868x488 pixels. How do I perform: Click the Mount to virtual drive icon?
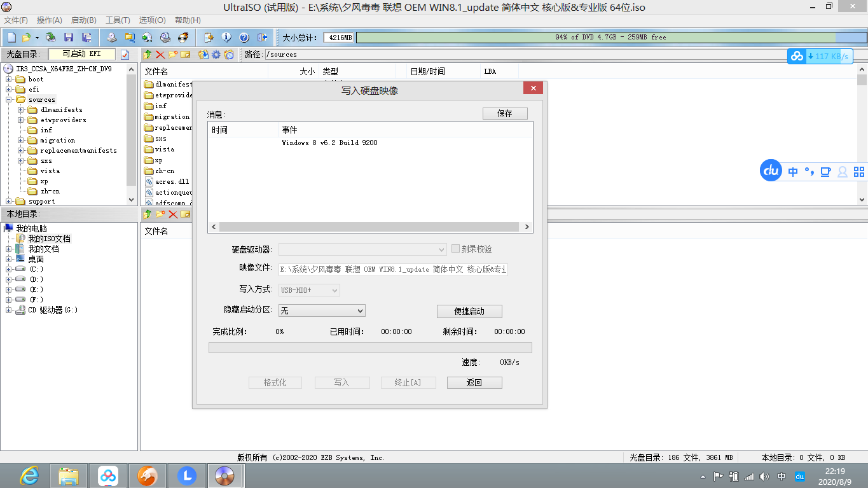[165, 37]
